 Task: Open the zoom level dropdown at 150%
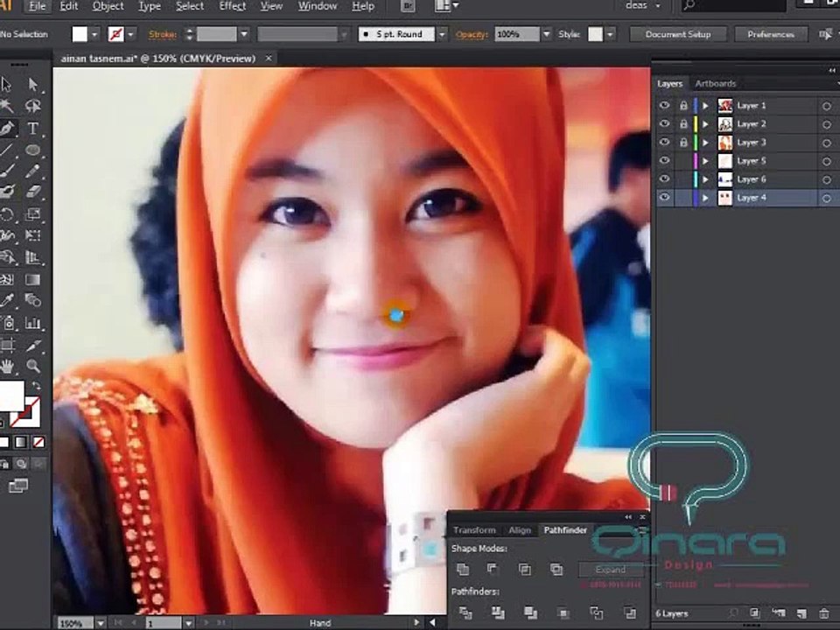100,623
